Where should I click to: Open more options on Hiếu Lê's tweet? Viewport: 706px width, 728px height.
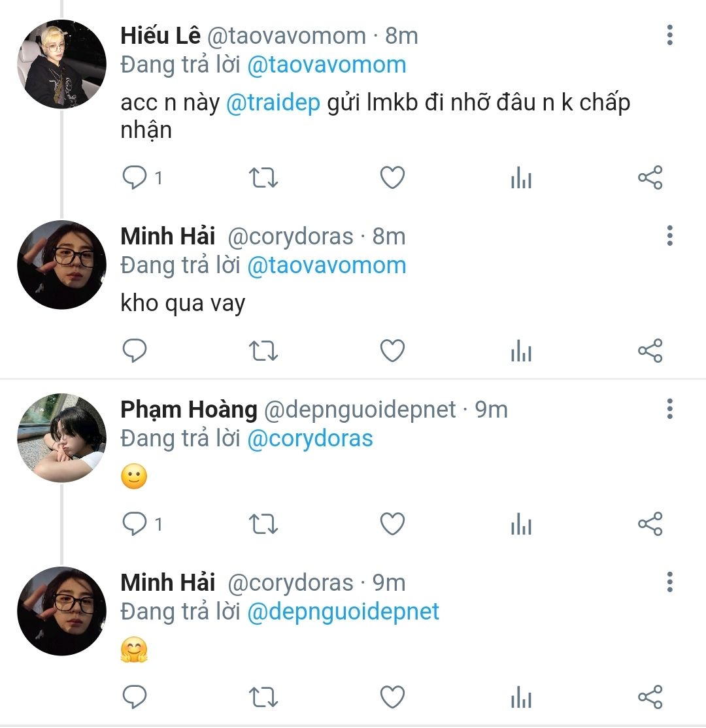(x=669, y=35)
